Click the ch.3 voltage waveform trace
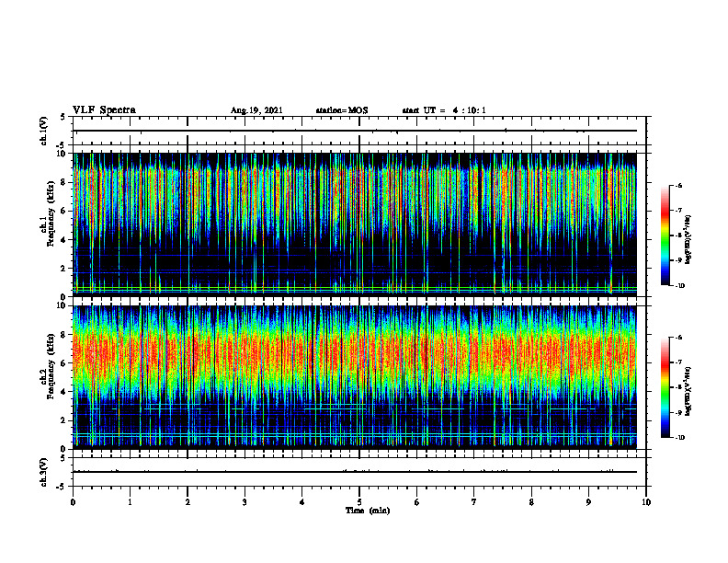Screen dimensions: 728x563 click(355, 472)
